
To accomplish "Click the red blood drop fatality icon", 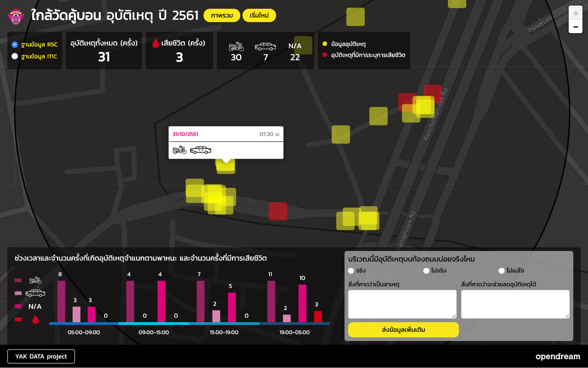I will (156, 43).
